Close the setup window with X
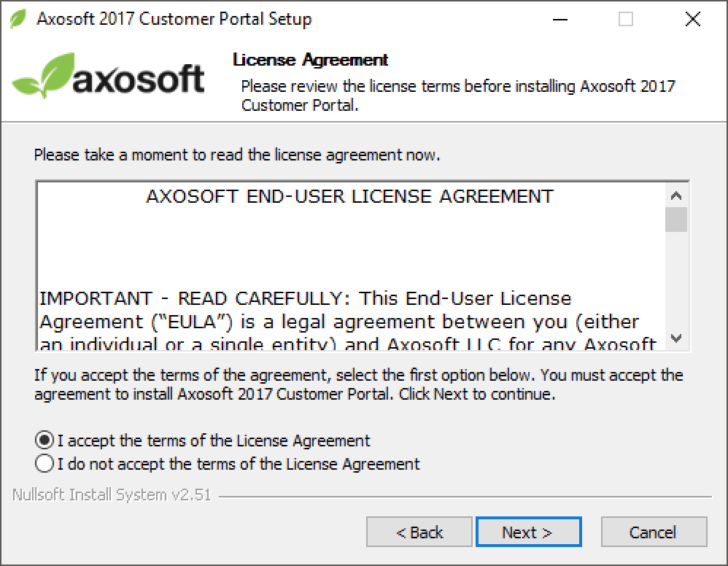 tap(692, 19)
